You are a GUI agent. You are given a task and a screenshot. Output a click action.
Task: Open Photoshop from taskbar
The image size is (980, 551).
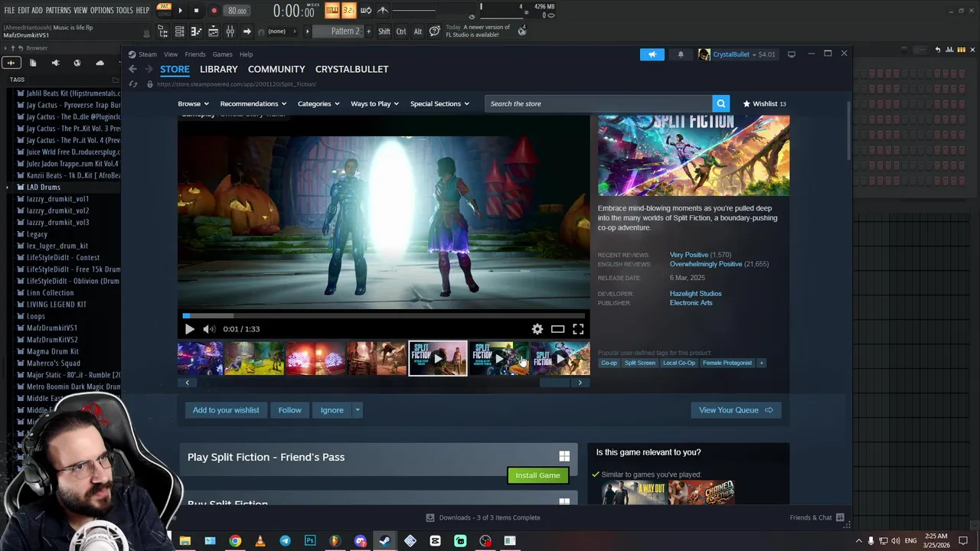point(310,541)
